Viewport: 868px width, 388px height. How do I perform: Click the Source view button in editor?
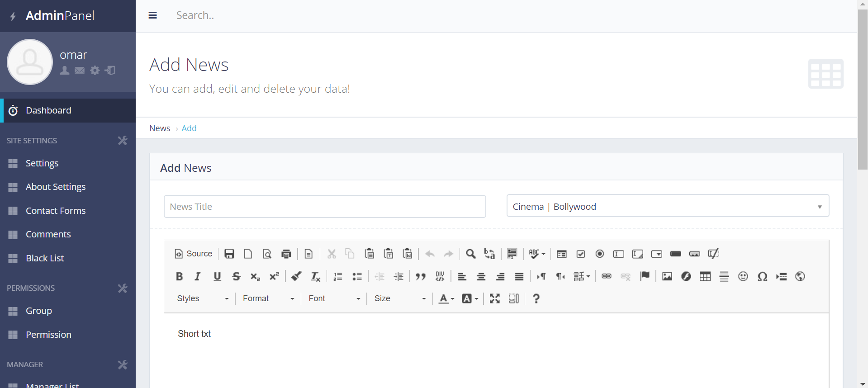[193, 254]
